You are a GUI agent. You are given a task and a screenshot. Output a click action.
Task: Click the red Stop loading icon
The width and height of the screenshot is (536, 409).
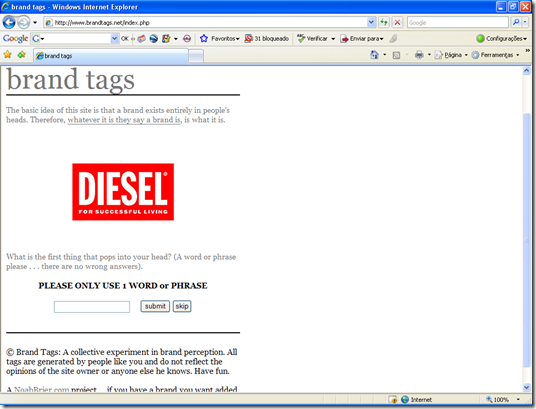click(397, 23)
